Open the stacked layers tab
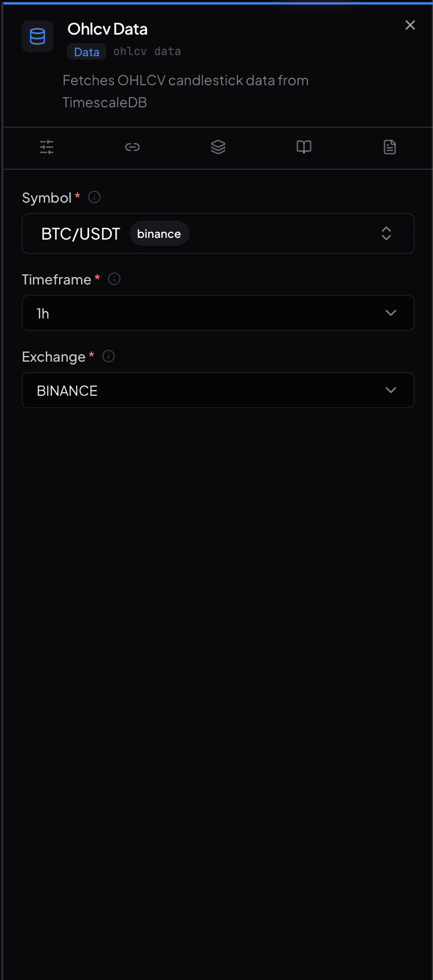 click(218, 148)
